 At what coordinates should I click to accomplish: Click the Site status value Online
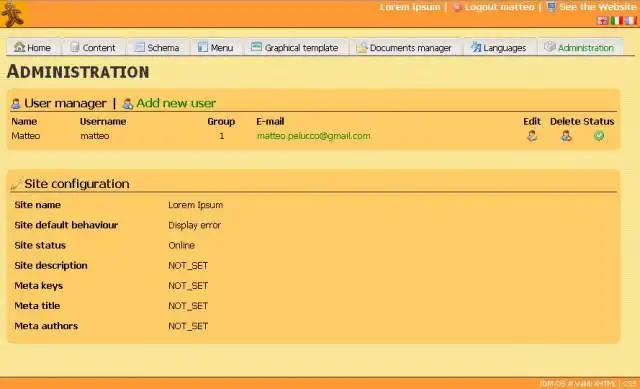[x=181, y=245]
